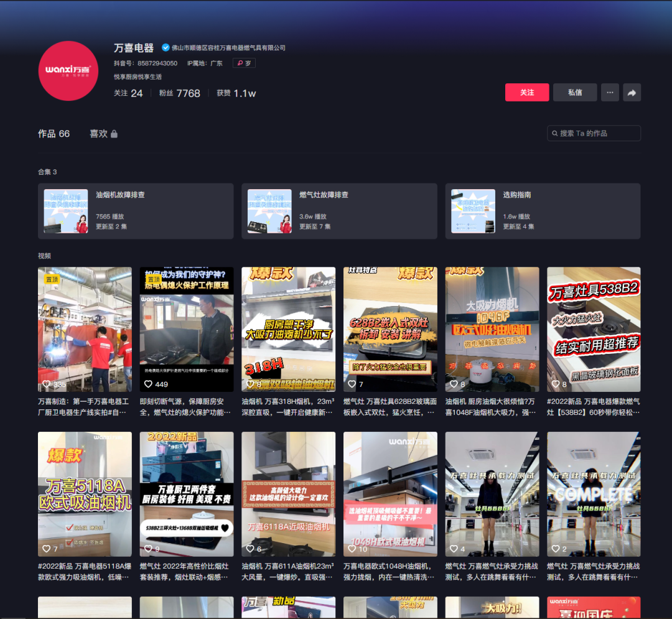Image resolution: width=672 pixels, height=619 pixels.
Task: Click heart icon showing 10 likes
Action: click(352, 549)
